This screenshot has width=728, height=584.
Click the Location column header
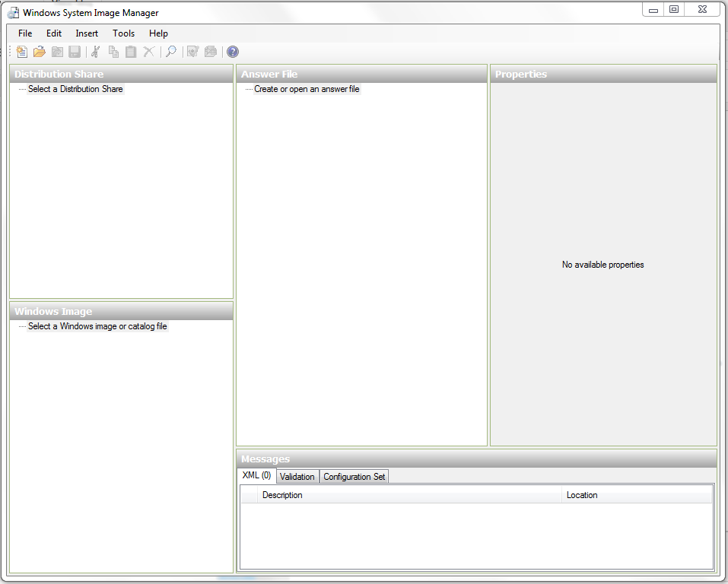pos(637,495)
